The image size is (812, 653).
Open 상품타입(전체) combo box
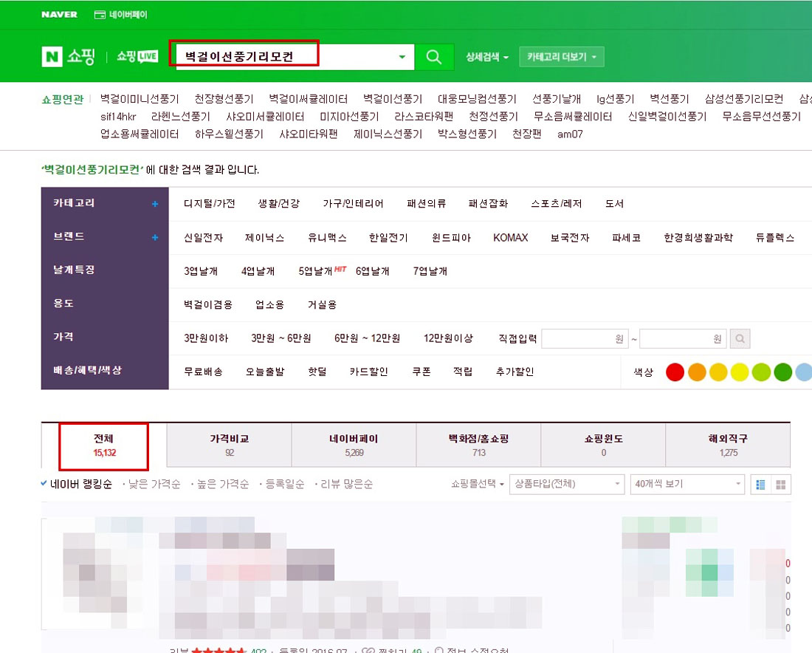coord(566,484)
